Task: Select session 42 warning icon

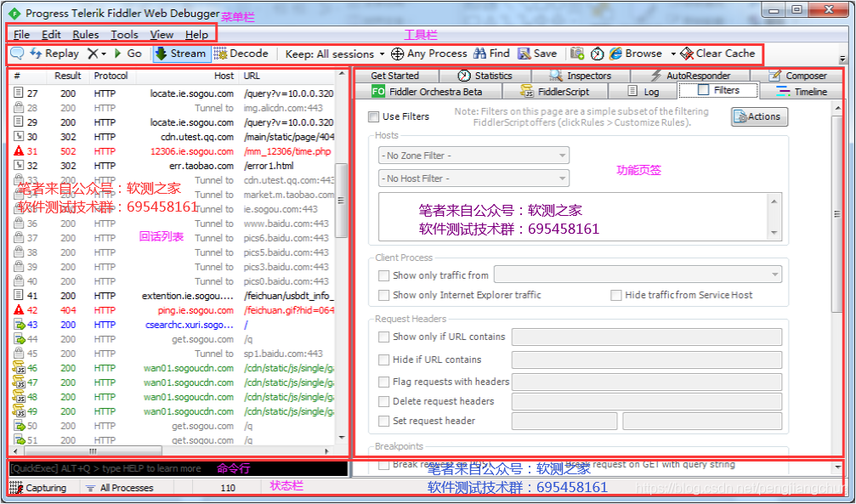Action: coord(19,310)
